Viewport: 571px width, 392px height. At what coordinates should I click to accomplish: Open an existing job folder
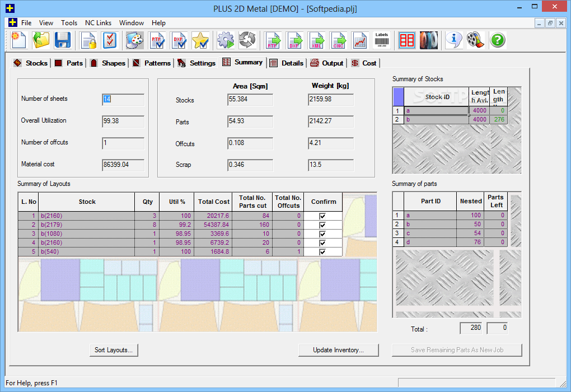tap(41, 40)
